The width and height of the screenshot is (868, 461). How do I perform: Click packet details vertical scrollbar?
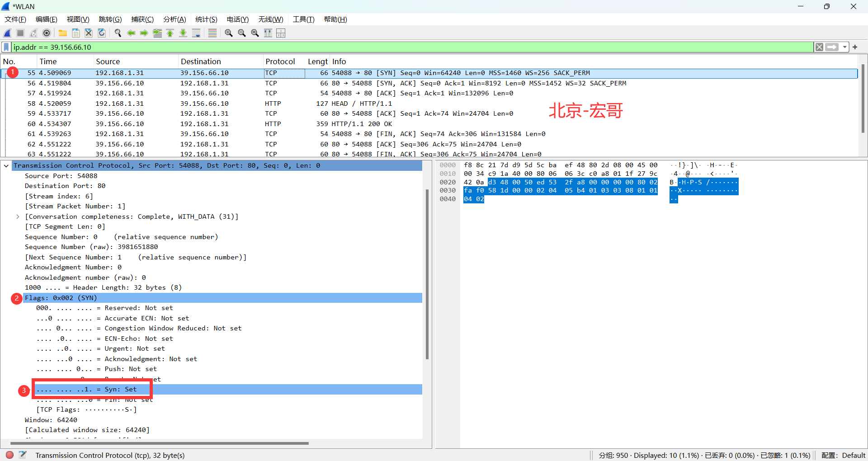(427, 274)
